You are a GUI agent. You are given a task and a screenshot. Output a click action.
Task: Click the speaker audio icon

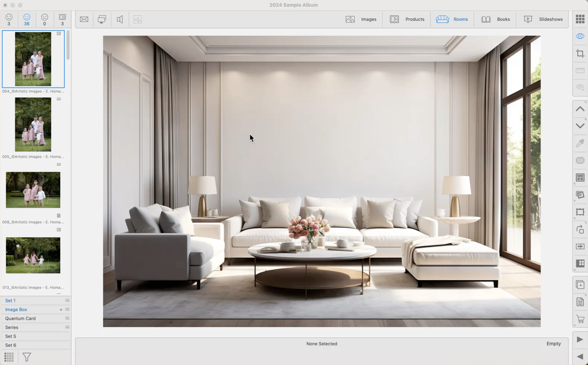(x=120, y=19)
